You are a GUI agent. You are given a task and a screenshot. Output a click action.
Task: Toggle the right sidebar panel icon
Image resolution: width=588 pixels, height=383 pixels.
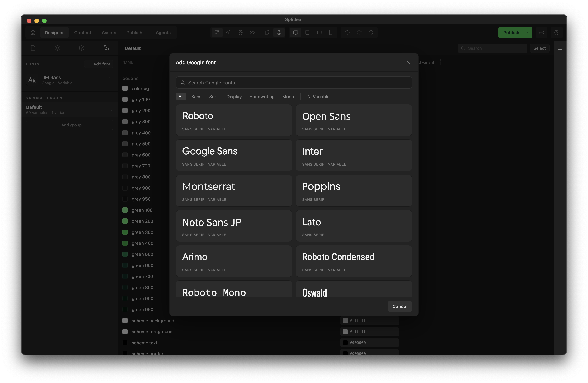[560, 48]
